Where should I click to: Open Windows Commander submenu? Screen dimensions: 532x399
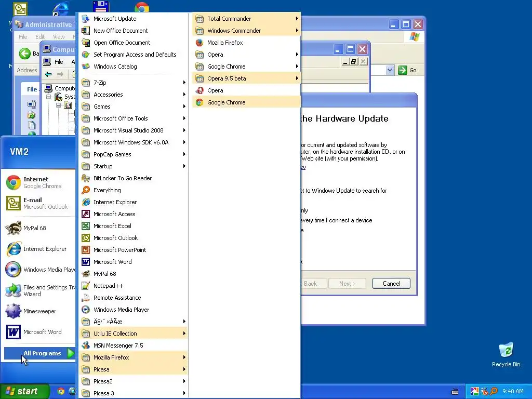pos(246,31)
